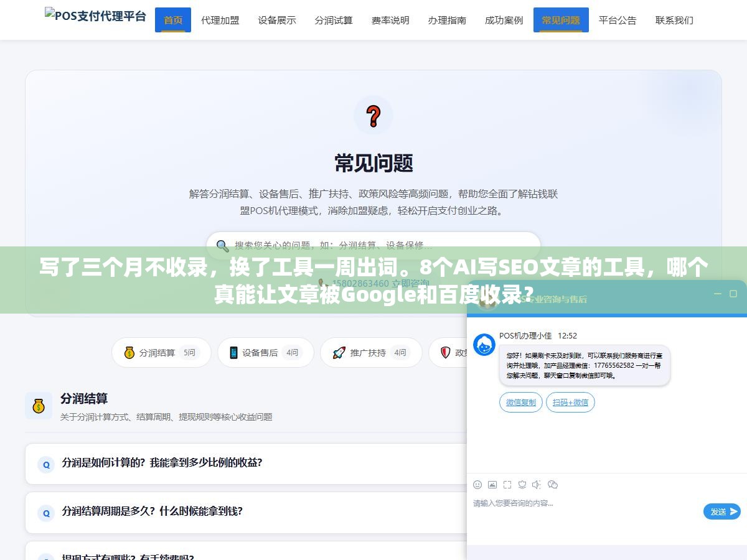747x560 pixels.
Task: Click the screenshot capture icon in chat
Action: point(507,485)
